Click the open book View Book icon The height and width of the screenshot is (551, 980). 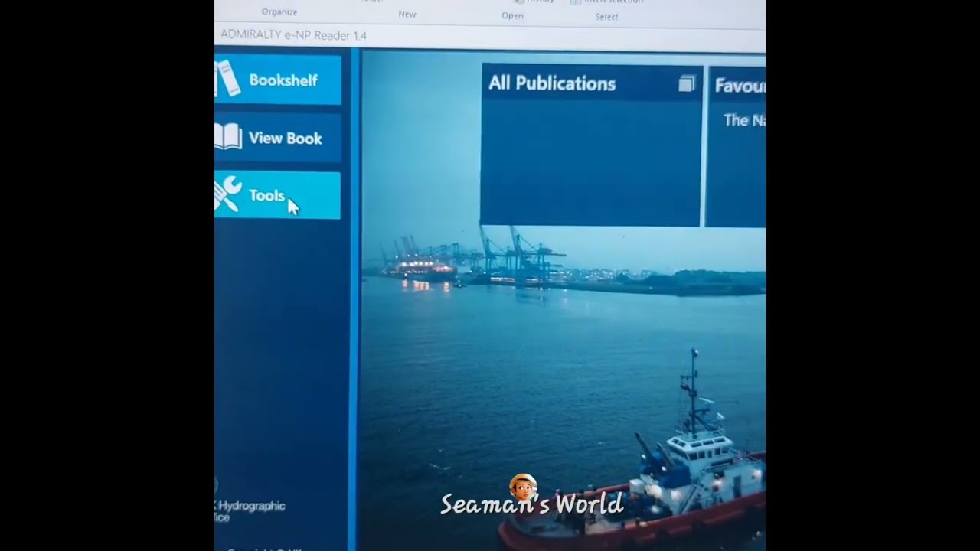tap(228, 137)
